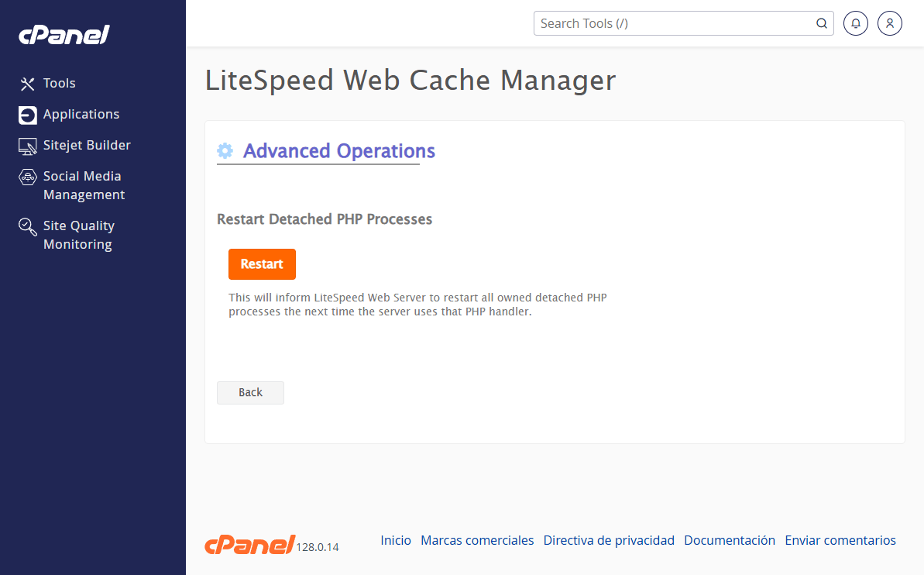
Task: Click the Applications sidebar icon
Action: tap(28, 115)
